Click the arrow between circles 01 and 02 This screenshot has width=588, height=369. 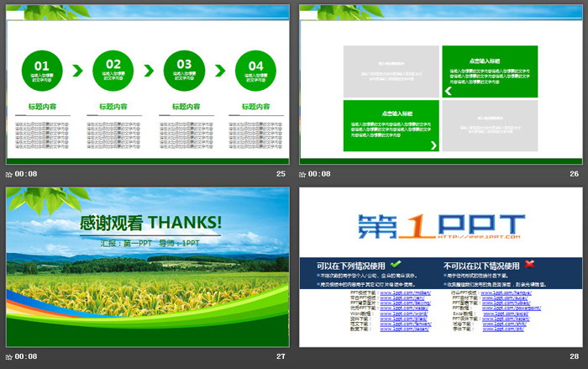78,70
